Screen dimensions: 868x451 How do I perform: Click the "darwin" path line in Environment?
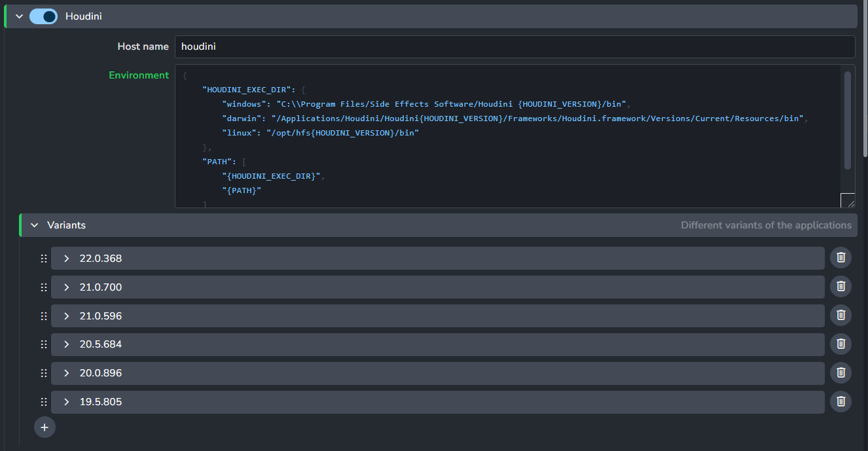pos(516,118)
